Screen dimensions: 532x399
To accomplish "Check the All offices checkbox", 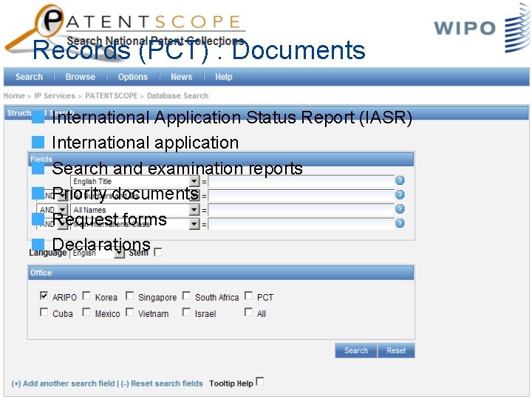I will [x=249, y=312].
